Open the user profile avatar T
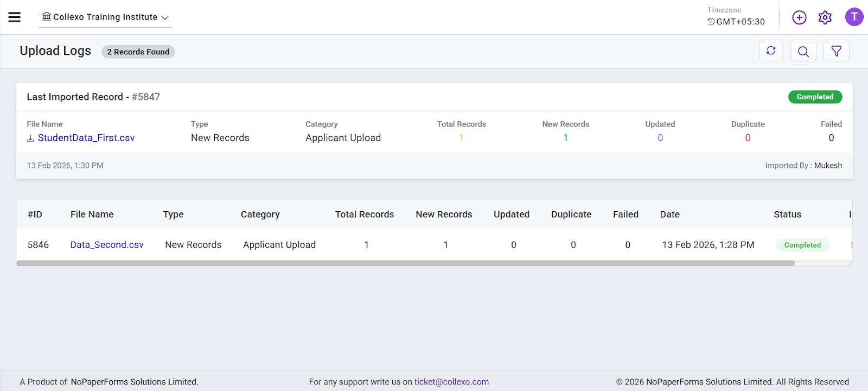The image size is (868, 391). (x=854, y=17)
